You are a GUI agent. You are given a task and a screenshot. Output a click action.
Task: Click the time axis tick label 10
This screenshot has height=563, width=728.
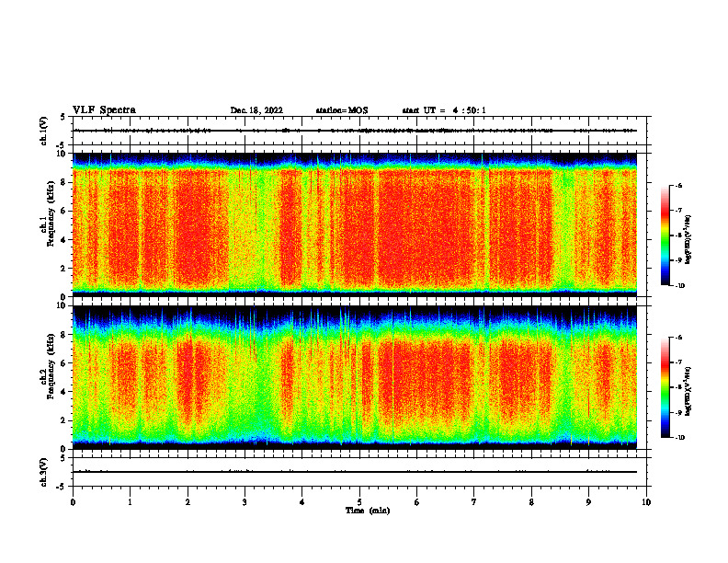[646, 502]
